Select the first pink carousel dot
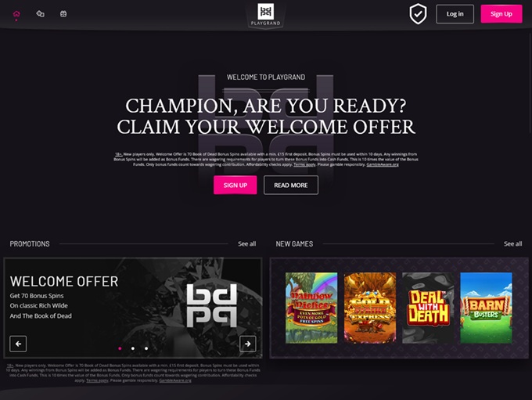This screenshot has width=532, height=400. [120, 348]
